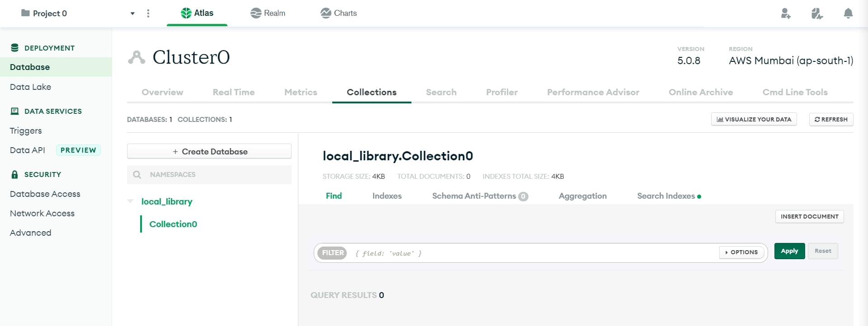Open the Profiler tab
The height and width of the screenshot is (326, 868).
pos(502,92)
